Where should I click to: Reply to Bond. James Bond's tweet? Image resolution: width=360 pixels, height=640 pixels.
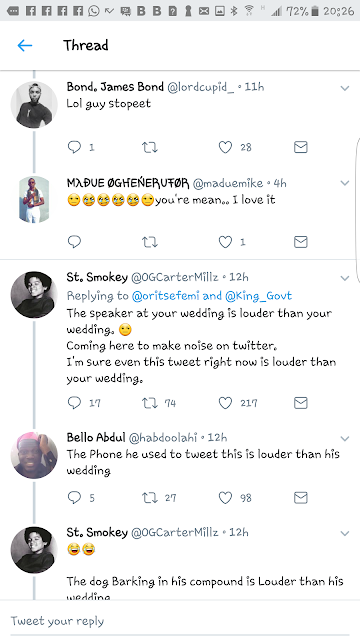pyautogui.click(x=74, y=147)
